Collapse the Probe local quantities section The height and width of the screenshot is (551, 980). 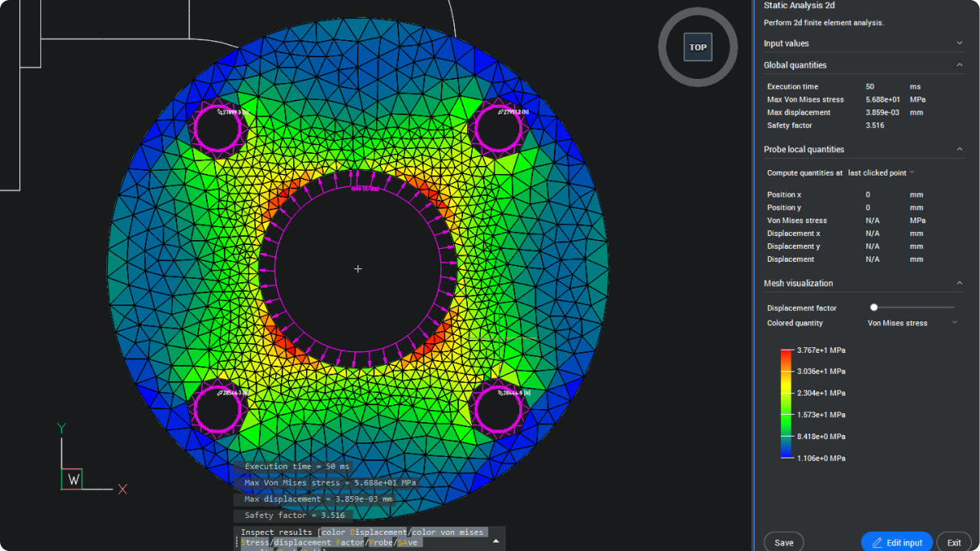(x=959, y=149)
